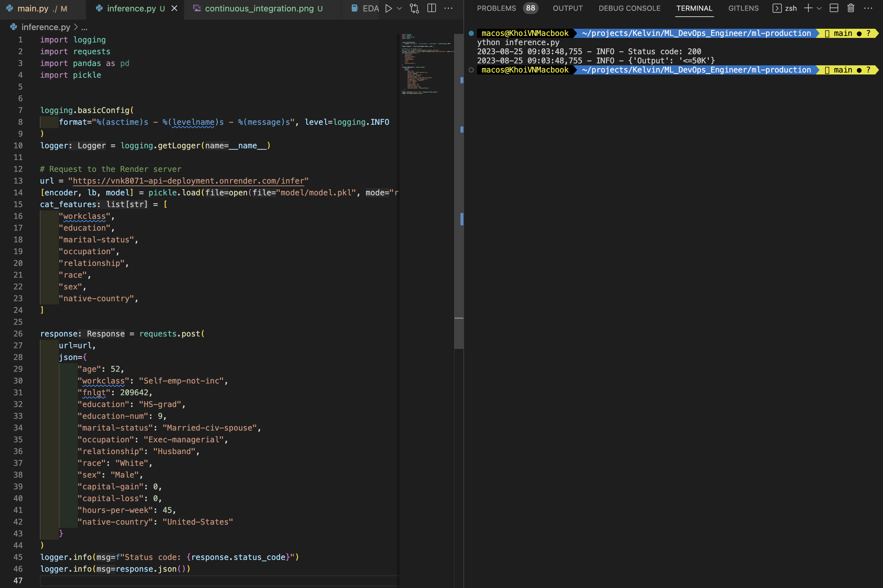Open the PROBLEMS panel tab
883x588 pixels.
[496, 8]
